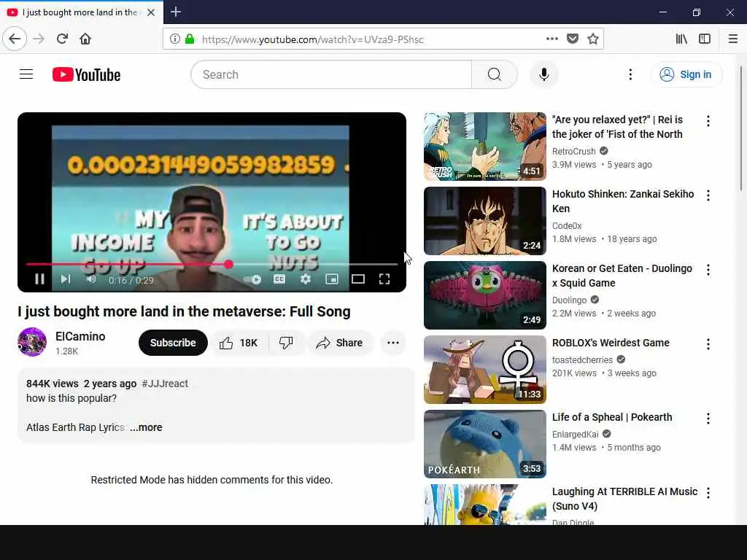747x560 pixels.
Task: Open options menu for Life of a Spheal
Action: [708, 418]
